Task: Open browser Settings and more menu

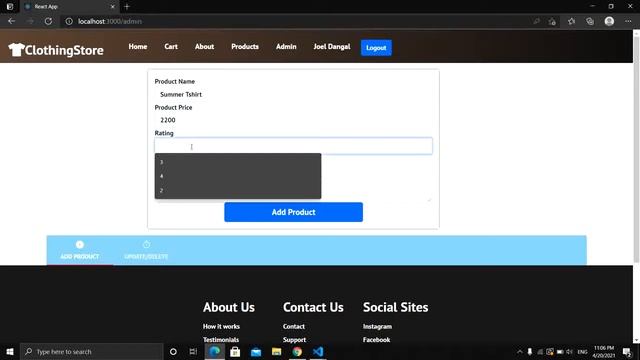Action: pos(628,21)
